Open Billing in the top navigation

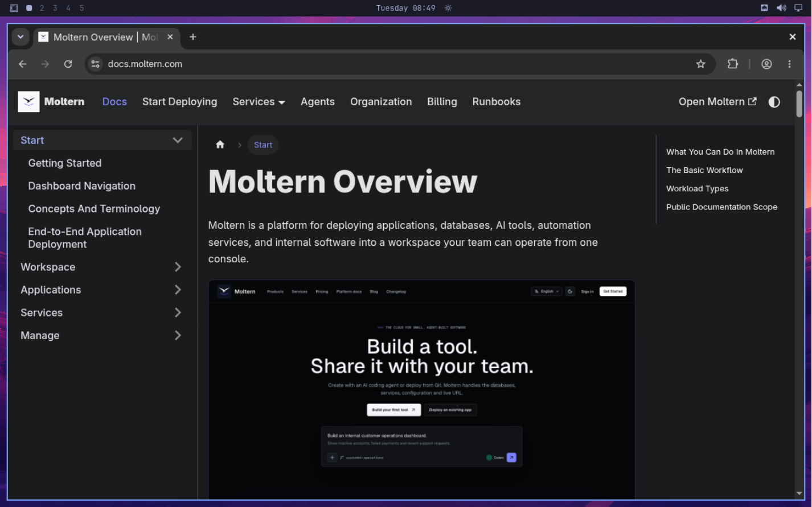[442, 102]
